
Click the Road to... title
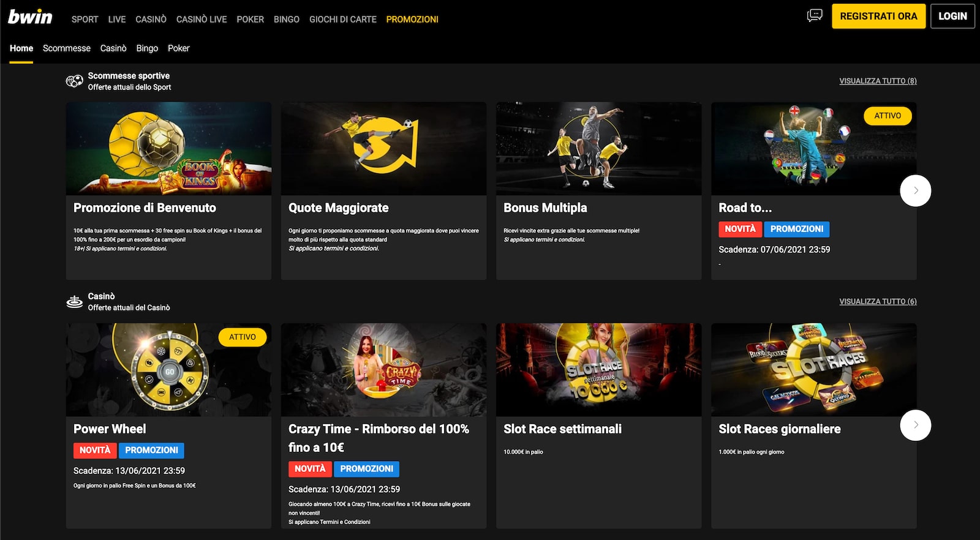pyautogui.click(x=745, y=208)
